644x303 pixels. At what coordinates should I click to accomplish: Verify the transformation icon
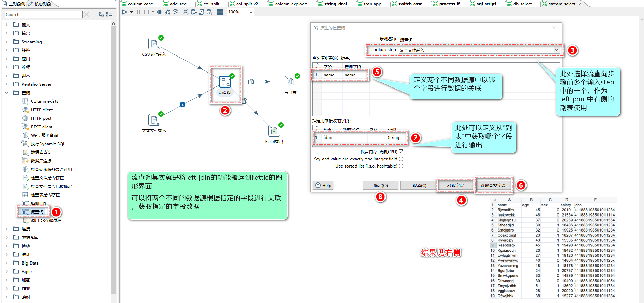[186, 12]
